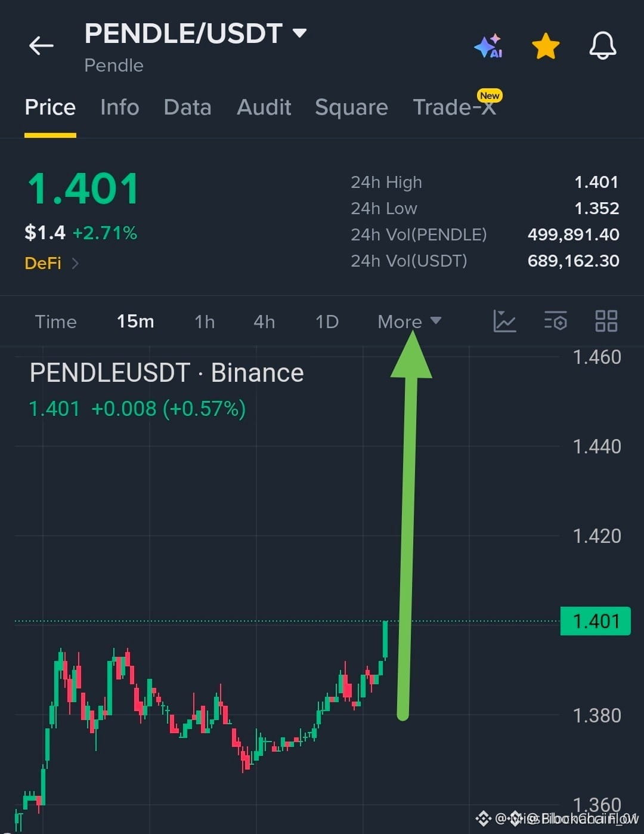Open the Square tab
The height and width of the screenshot is (834, 644).
point(351,107)
